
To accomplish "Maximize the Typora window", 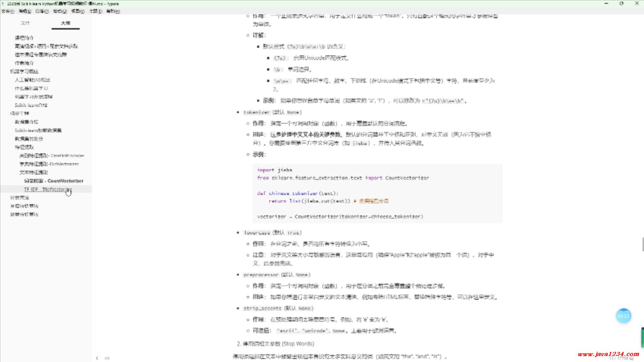I will point(621,3).
